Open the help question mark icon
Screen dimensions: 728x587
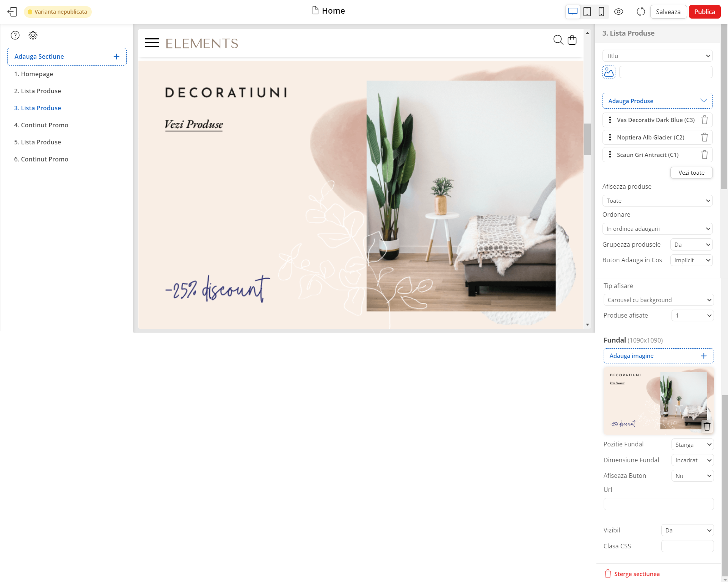tap(15, 35)
